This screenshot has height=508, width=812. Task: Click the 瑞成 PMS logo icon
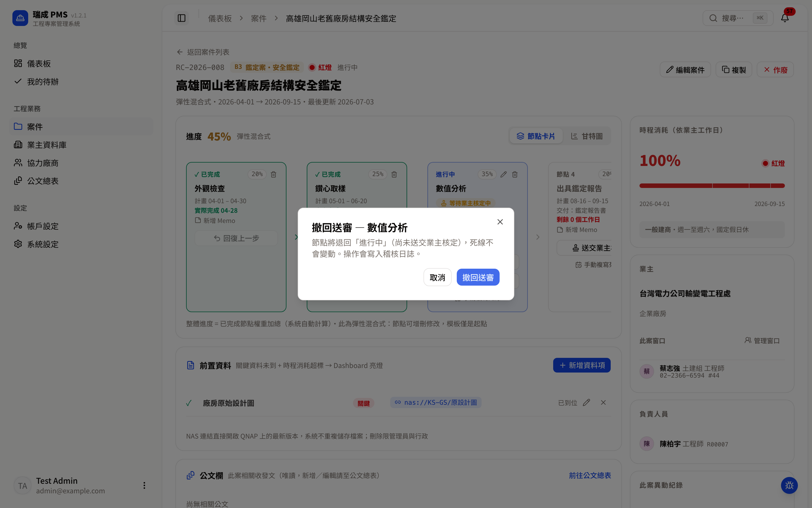(x=20, y=18)
